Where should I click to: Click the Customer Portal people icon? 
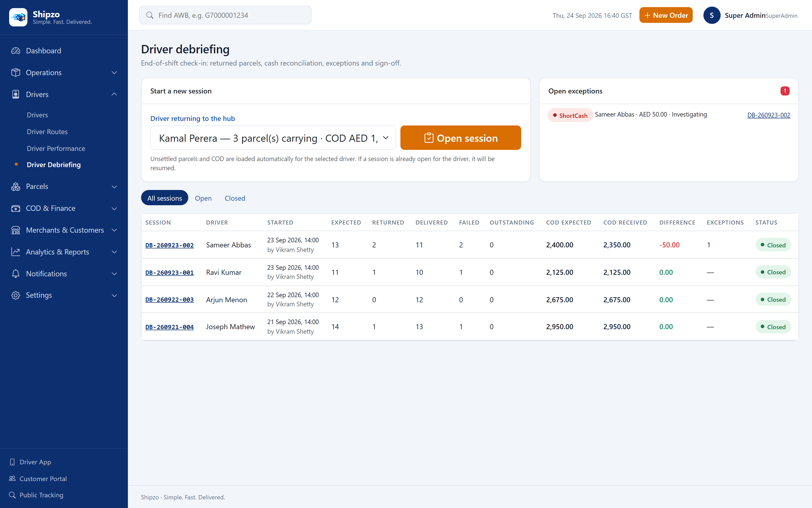pyautogui.click(x=12, y=479)
